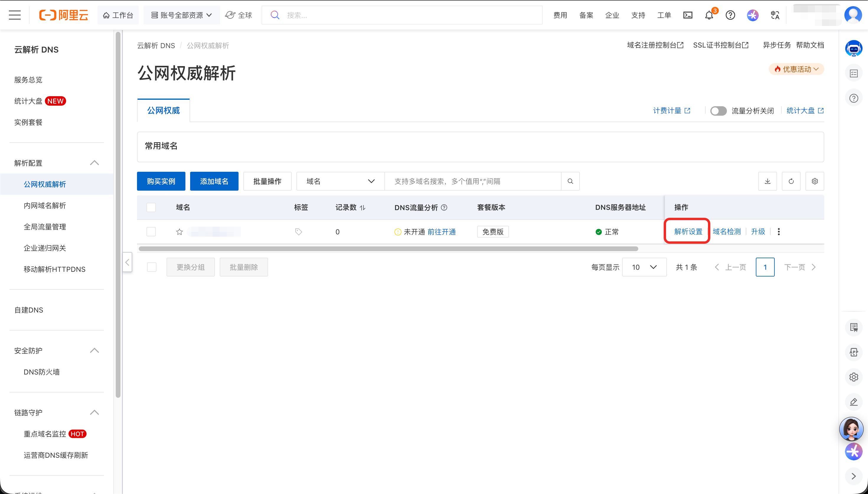Open the 域名 search filter dropdown
This screenshot has width=868, height=494.
tap(340, 181)
